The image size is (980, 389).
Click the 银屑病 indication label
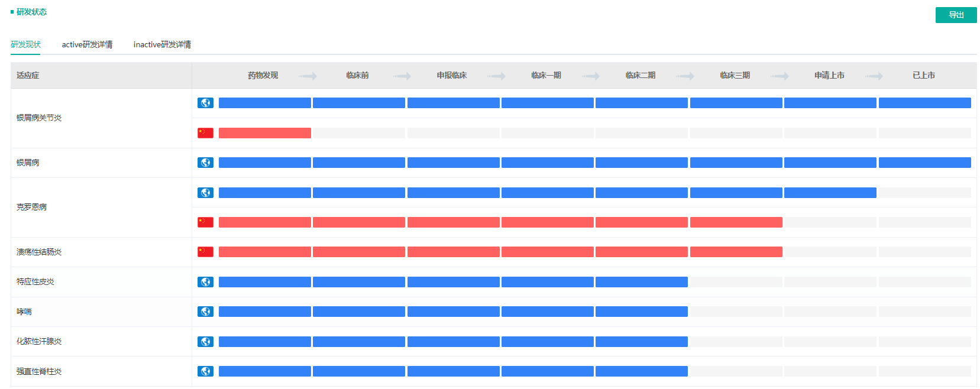(x=28, y=163)
